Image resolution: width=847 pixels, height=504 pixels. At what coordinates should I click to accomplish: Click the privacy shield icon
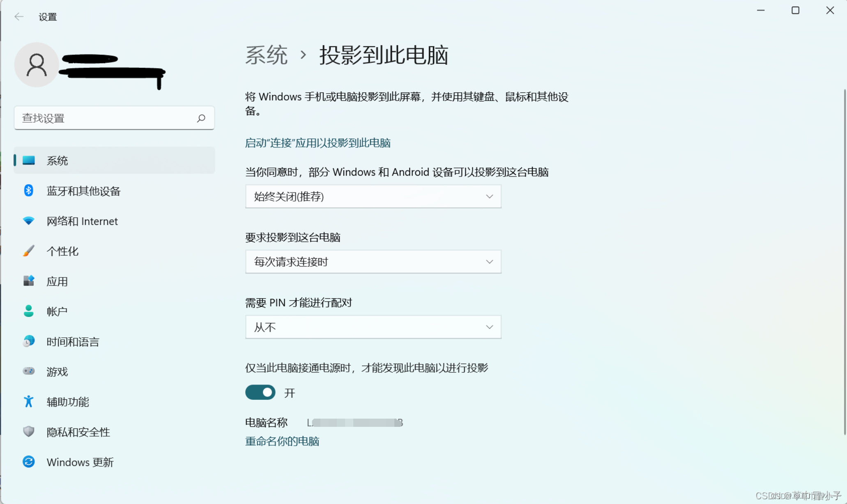(28, 431)
